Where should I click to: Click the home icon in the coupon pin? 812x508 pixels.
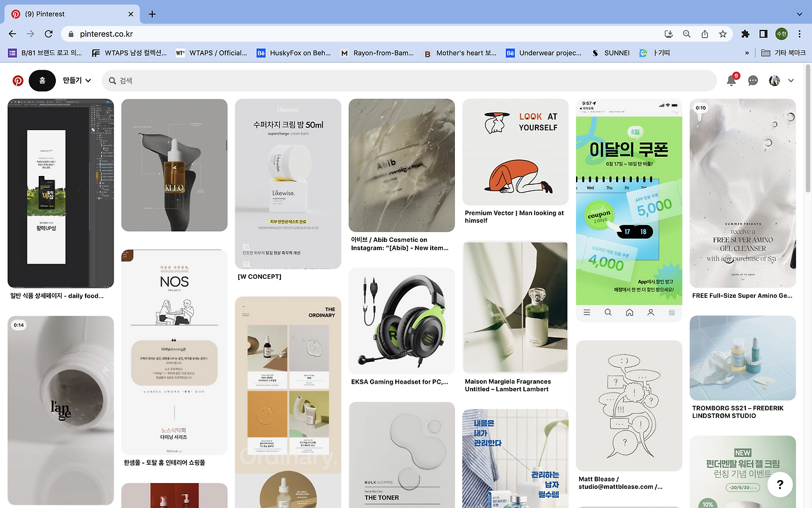(629, 312)
